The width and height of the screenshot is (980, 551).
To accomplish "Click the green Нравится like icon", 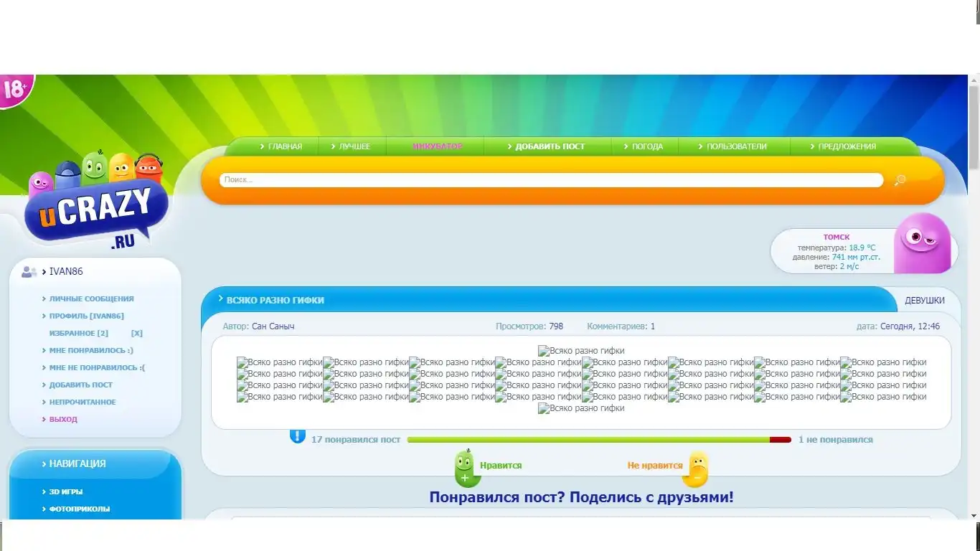I will pos(466,468).
